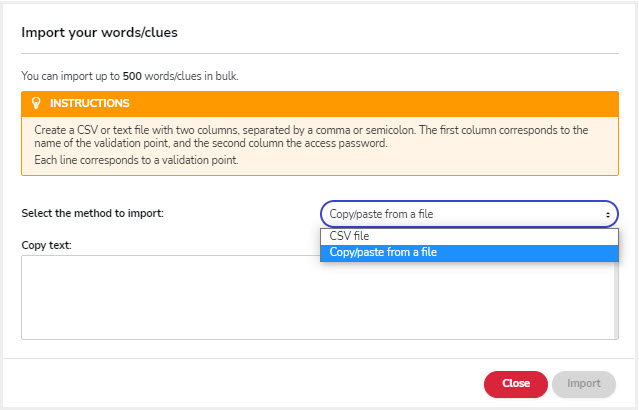Click the bold 500 limit text

(132, 76)
